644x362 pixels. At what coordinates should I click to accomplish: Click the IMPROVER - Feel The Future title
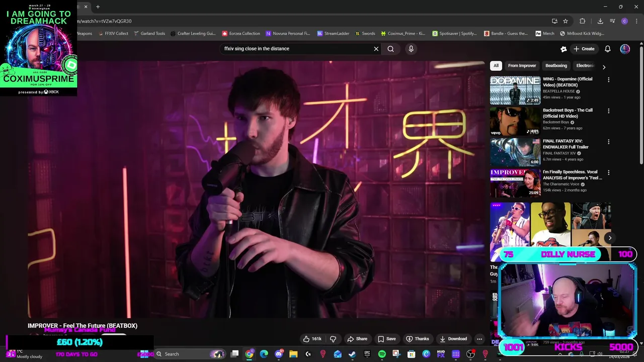(x=83, y=326)
